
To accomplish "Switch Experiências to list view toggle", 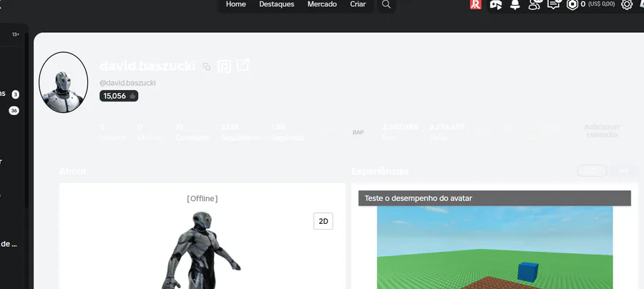I will [592, 171].
